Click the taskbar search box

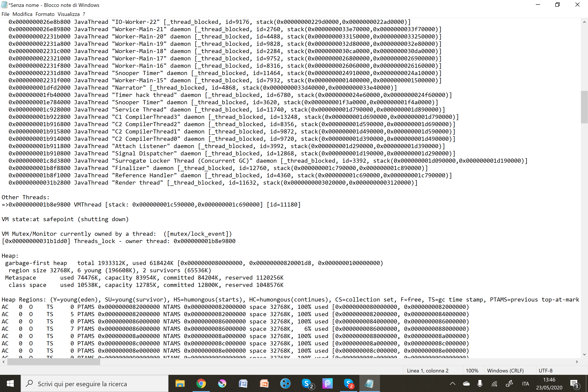tap(95, 383)
